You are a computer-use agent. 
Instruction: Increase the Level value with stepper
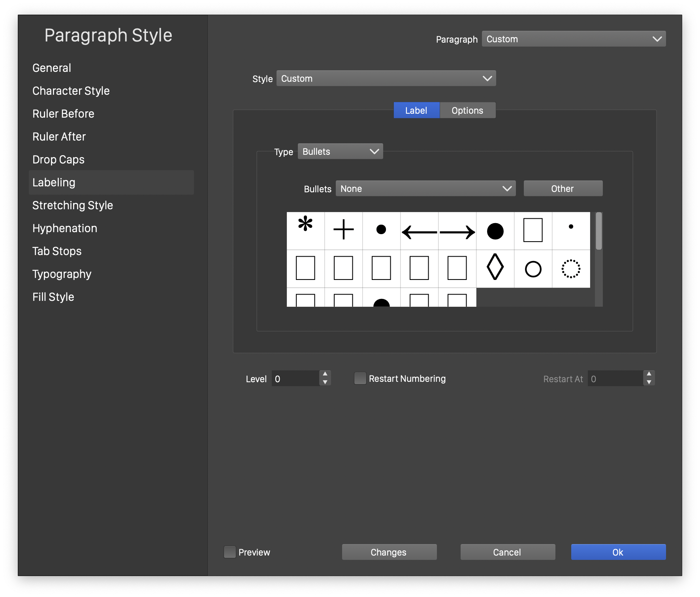pyautogui.click(x=325, y=374)
